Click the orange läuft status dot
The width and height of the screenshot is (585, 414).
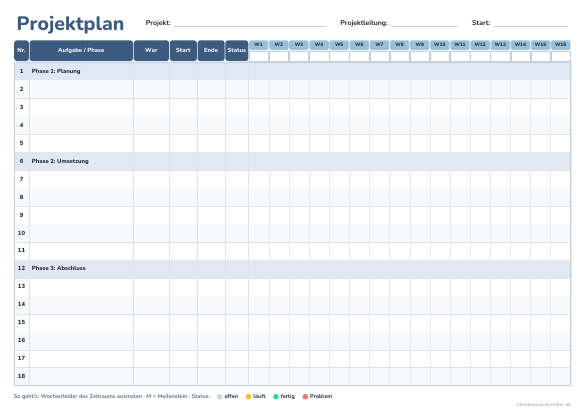click(x=248, y=396)
